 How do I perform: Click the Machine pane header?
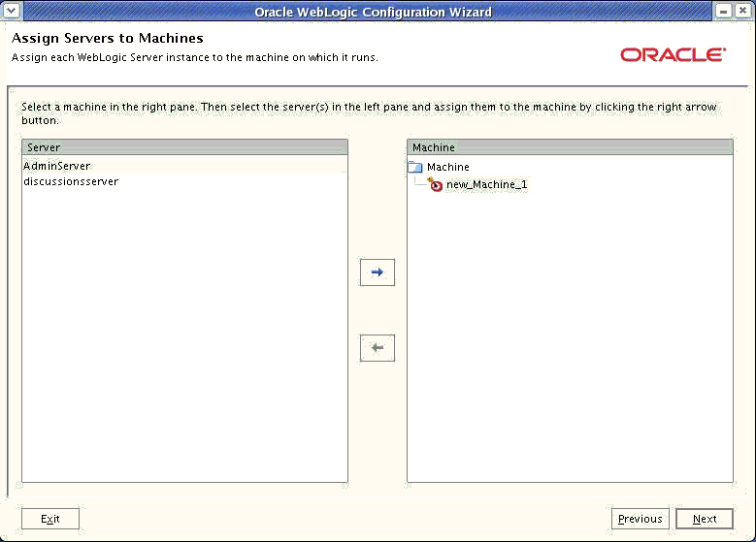[570, 147]
